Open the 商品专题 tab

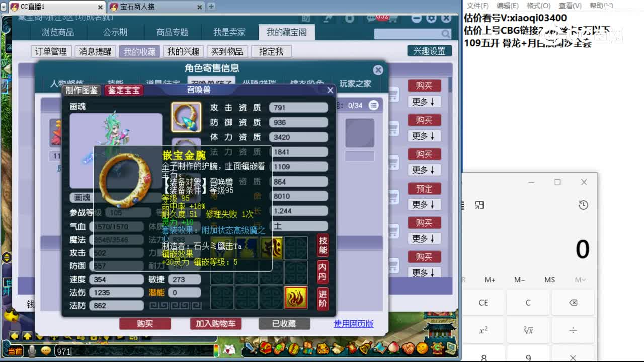click(172, 32)
